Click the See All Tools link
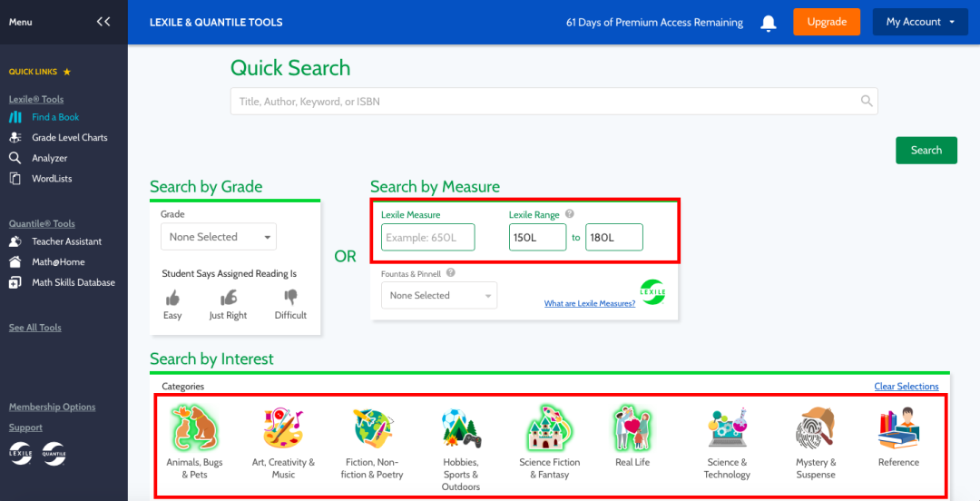This screenshot has width=980, height=501. tap(35, 328)
